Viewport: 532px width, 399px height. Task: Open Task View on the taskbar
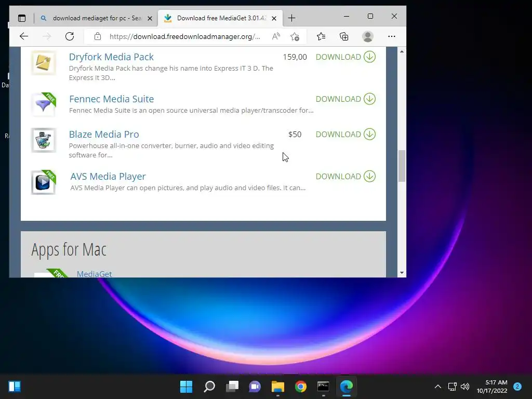pyautogui.click(x=232, y=387)
